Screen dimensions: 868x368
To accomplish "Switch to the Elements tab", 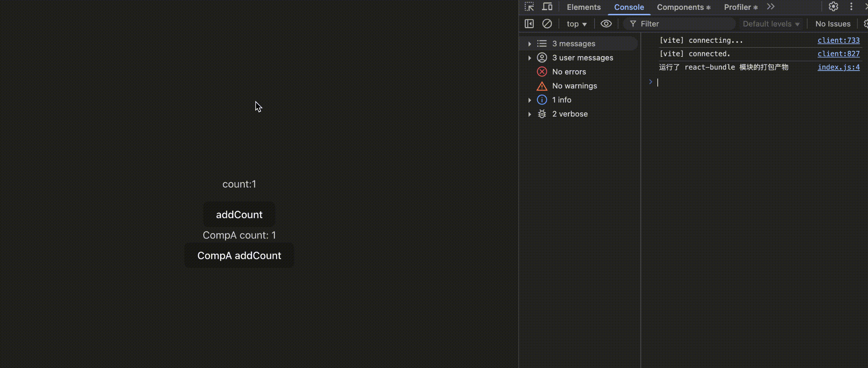I will [x=584, y=7].
